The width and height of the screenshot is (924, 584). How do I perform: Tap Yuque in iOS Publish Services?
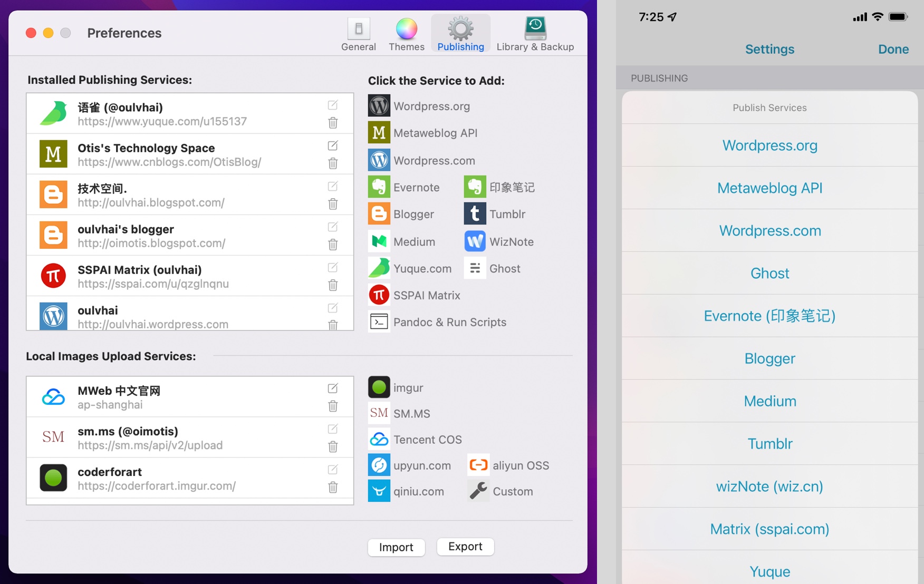(770, 568)
